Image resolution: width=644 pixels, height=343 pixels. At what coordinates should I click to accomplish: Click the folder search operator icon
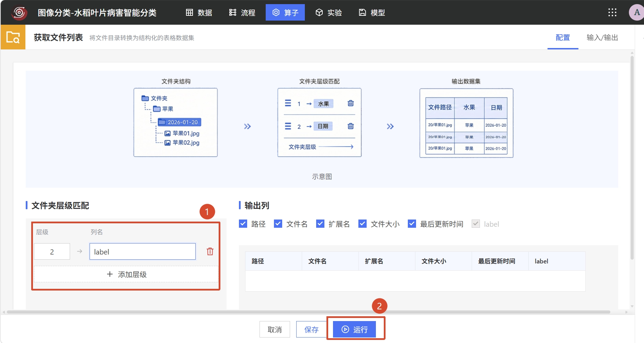click(x=13, y=37)
